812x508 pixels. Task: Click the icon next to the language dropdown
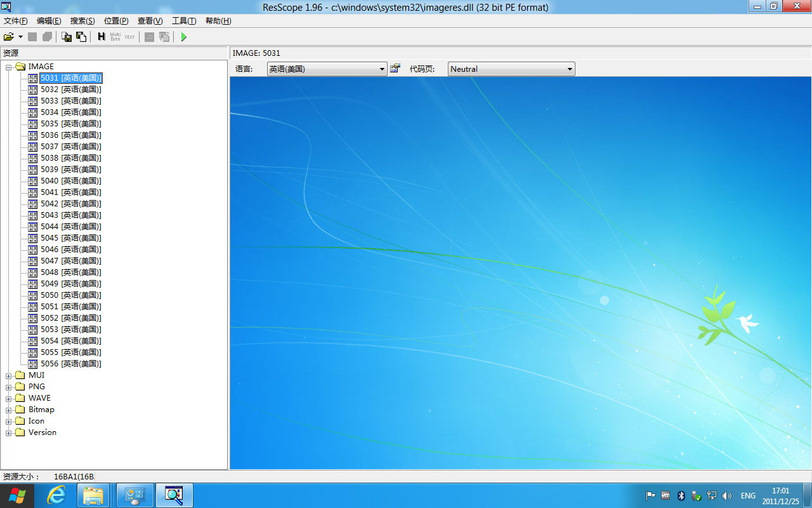pos(395,69)
